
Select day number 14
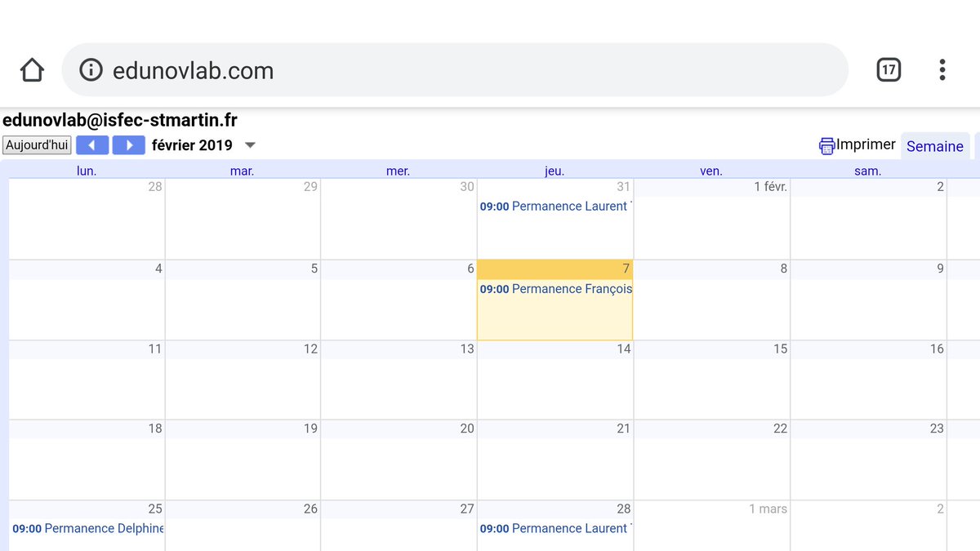(x=624, y=349)
